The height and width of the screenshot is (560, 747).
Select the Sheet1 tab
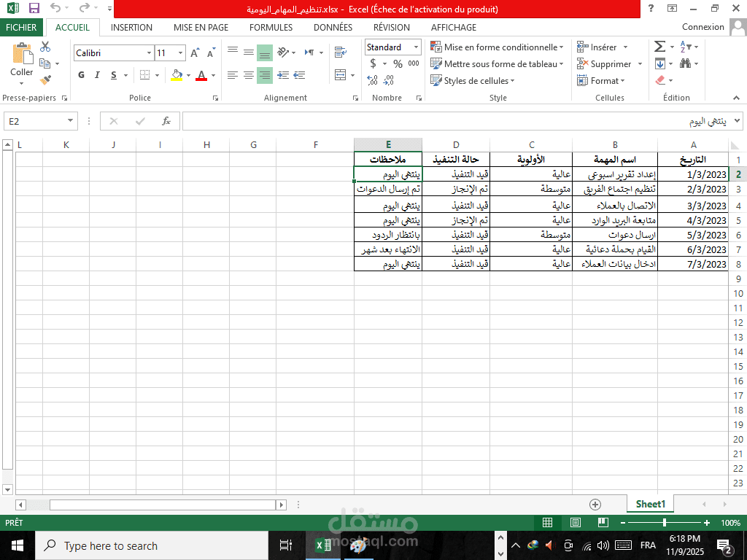[x=650, y=504]
